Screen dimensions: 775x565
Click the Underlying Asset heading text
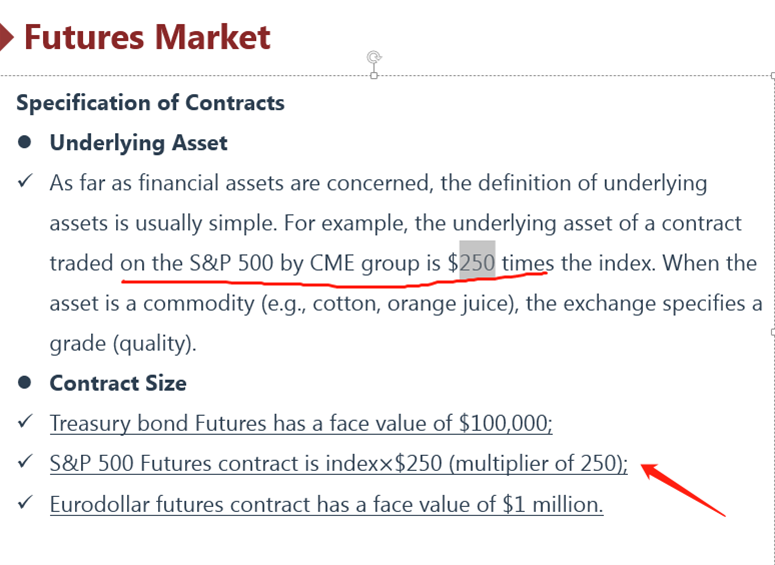tap(138, 143)
